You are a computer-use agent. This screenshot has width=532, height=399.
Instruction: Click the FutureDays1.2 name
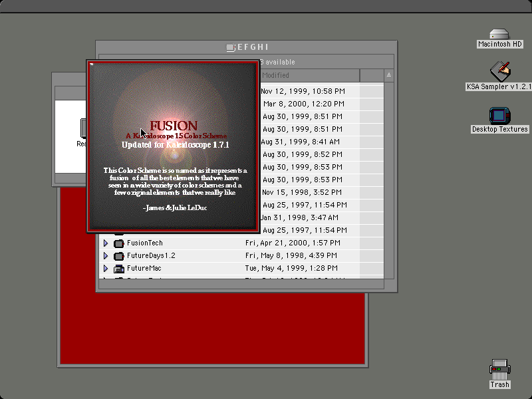click(x=151, y=255)
